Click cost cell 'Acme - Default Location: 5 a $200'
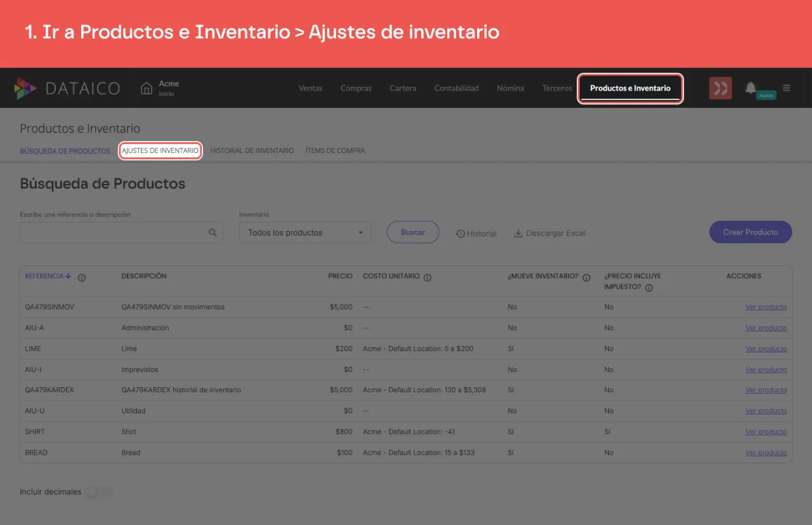Viewport: 812px width, 525px height. (418, 349)
